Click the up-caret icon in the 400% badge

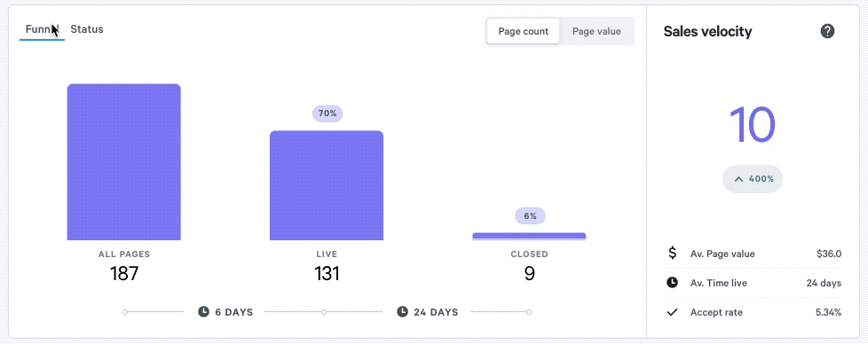[x=738, y=178]
